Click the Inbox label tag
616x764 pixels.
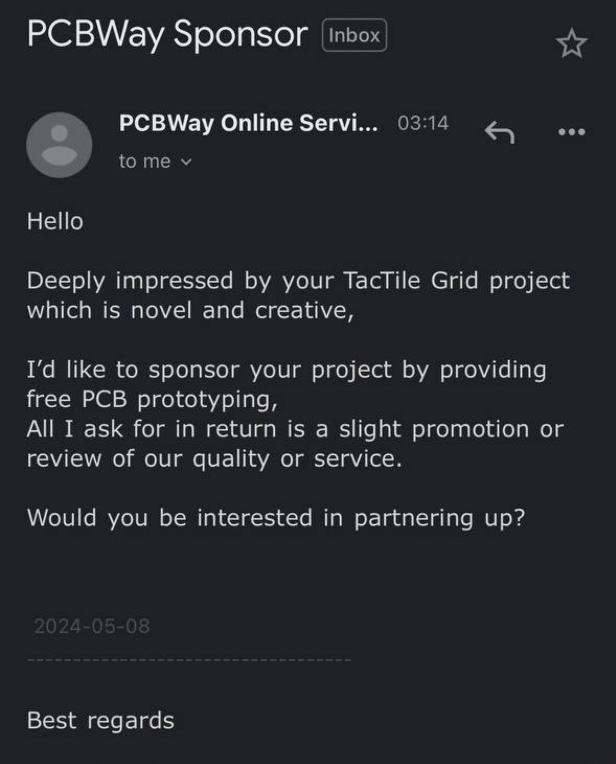[354, 36]
